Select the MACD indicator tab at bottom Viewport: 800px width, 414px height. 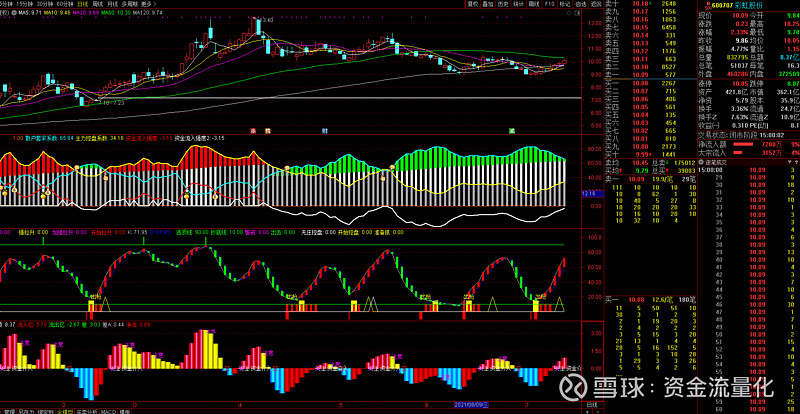(108, 410)
